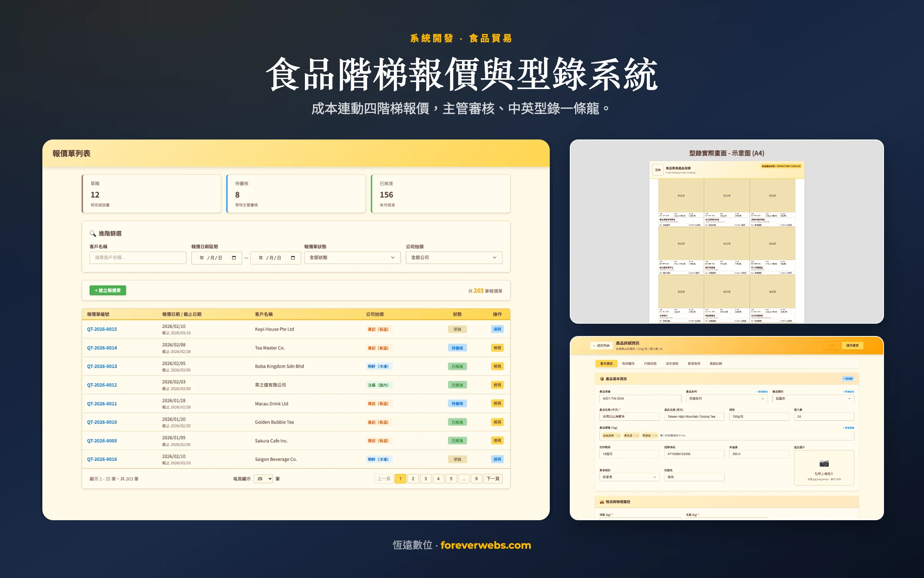Click the English name field Taiwan High Mountain Oolong Tea
Screen dimensions: 924x578
pyautogui.click(x=694, y=417)
